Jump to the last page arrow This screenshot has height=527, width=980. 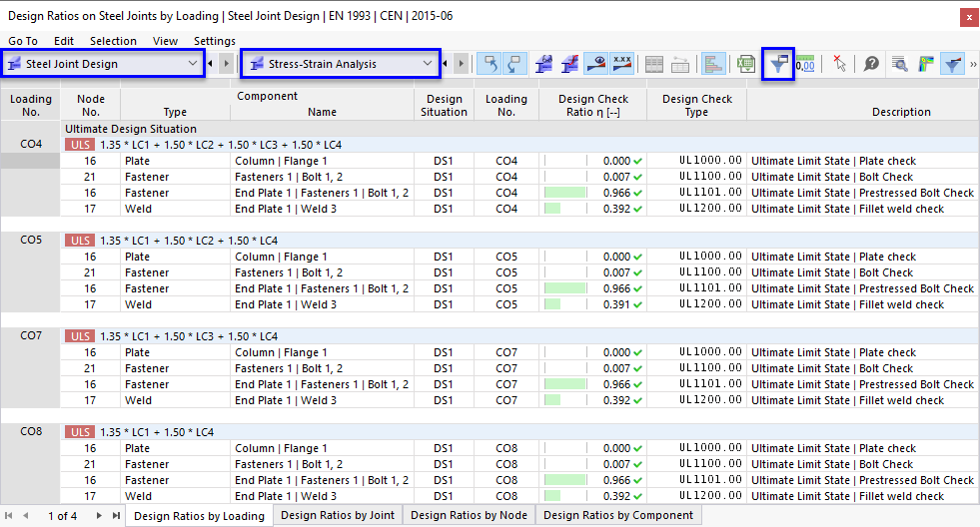click(x=116, y=516)
